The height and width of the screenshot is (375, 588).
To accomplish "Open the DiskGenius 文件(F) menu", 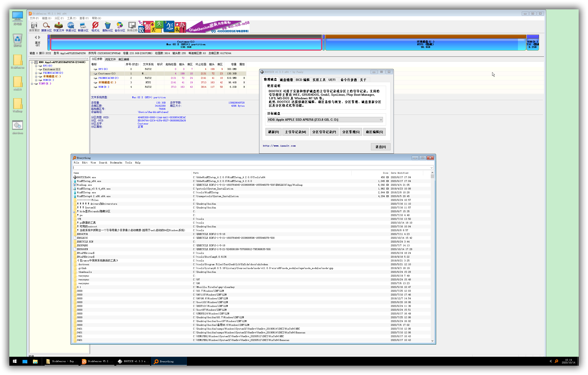I will (x=34, y=18).
